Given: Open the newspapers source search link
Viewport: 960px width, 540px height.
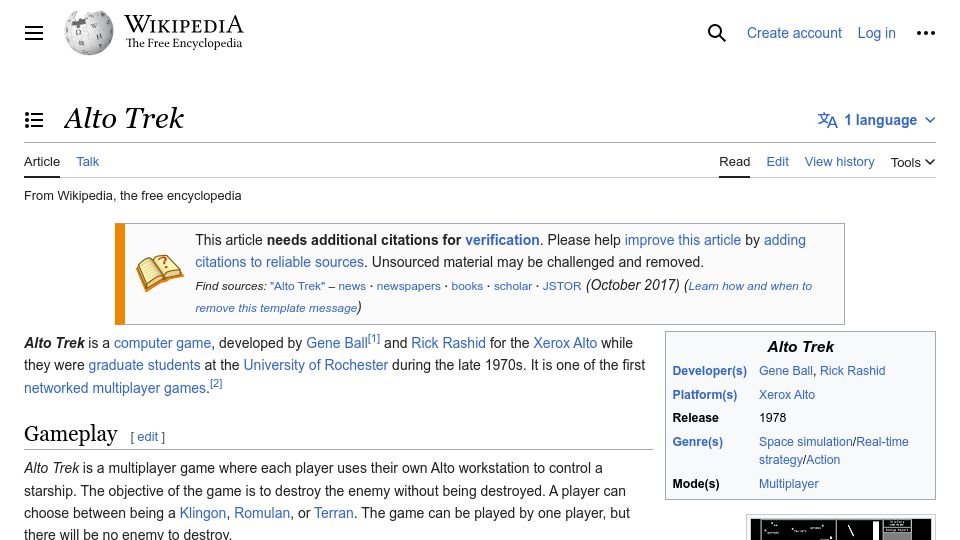Looking at the screenshot, I should coord(408,286).
